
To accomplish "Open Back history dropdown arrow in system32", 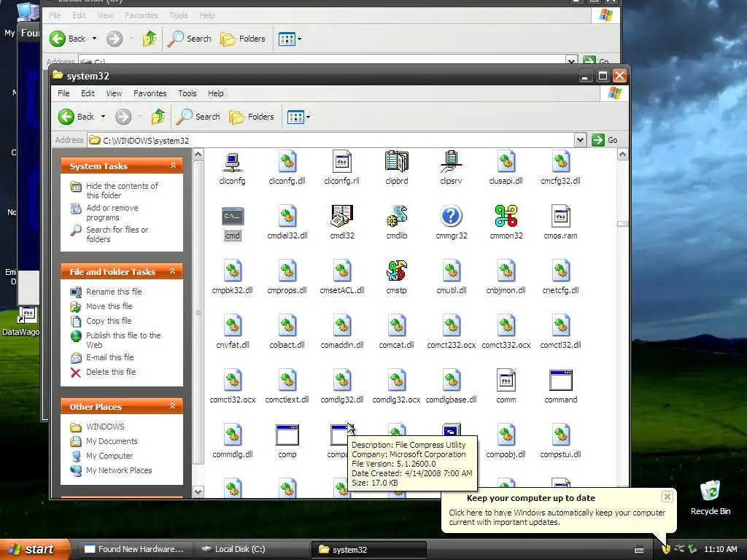I will click(103, 117).
